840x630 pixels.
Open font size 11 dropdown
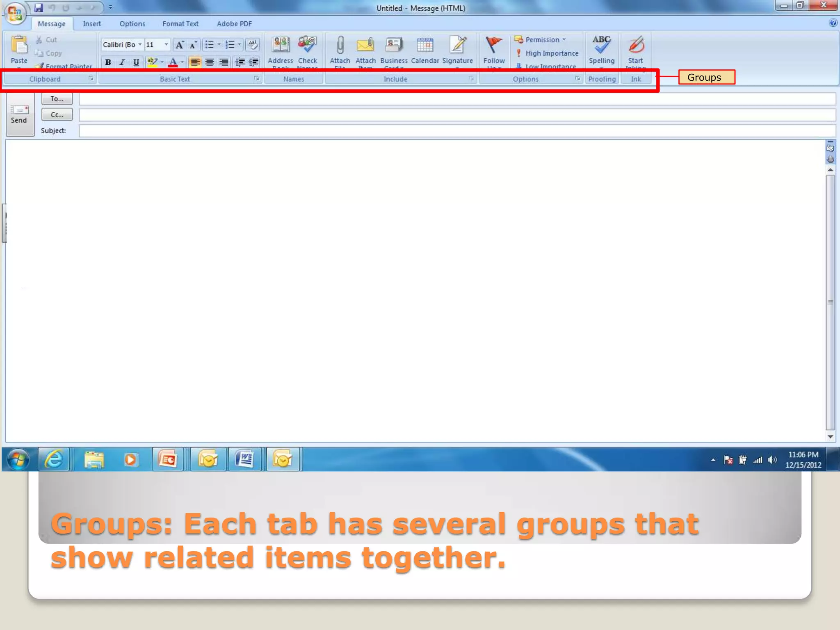tap(166, 44)
